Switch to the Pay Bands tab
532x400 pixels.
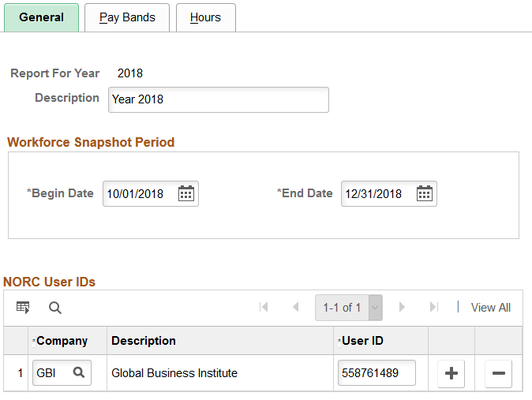pos(127,17)
